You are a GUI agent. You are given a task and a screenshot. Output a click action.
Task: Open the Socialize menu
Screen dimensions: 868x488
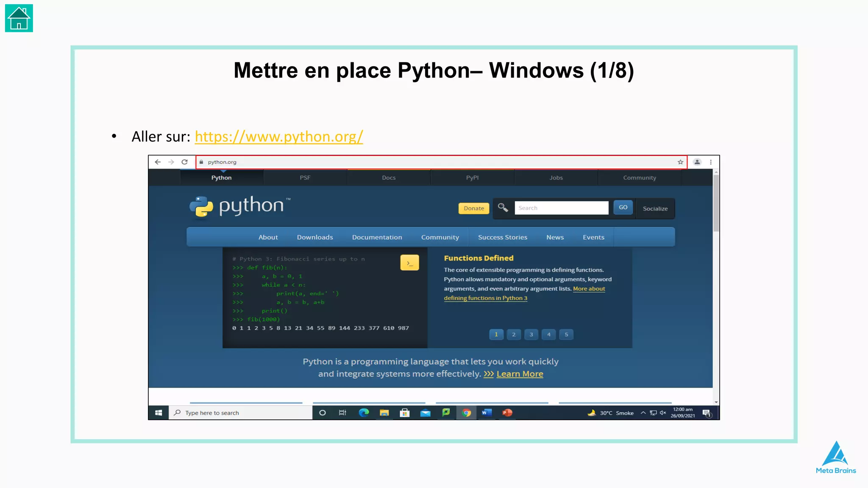click(x=655, y=208)
